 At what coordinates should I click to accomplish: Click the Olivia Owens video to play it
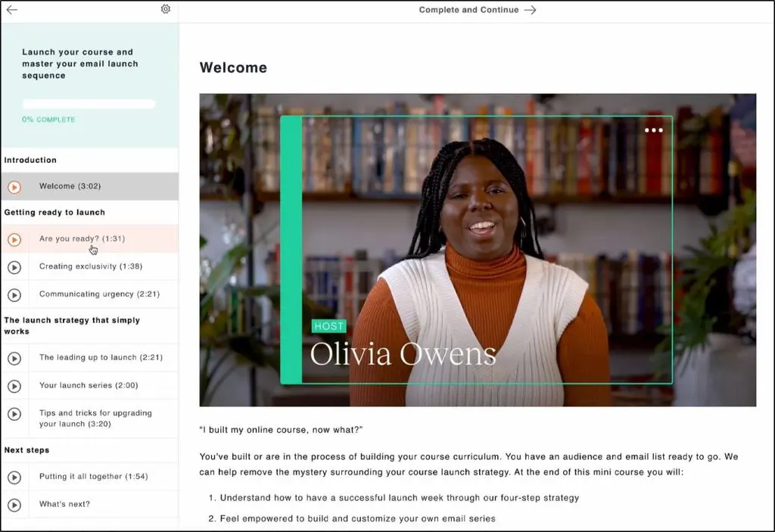point(477,250)
